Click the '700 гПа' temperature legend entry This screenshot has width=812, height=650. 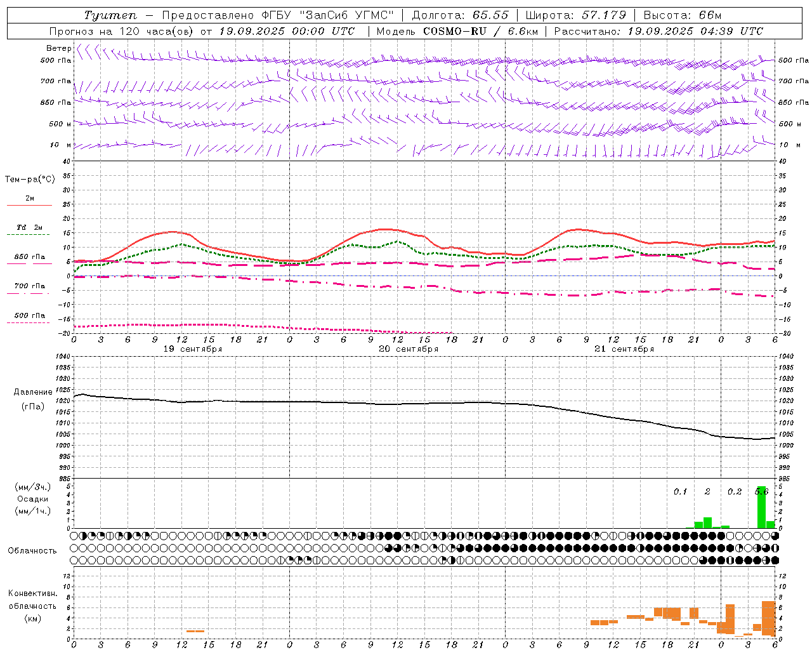click(x=29, y=286)
